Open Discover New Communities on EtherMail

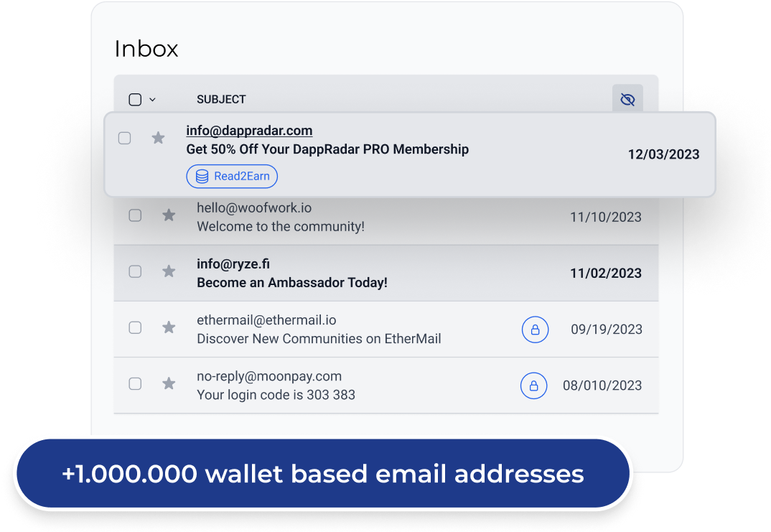coord(319,339)
